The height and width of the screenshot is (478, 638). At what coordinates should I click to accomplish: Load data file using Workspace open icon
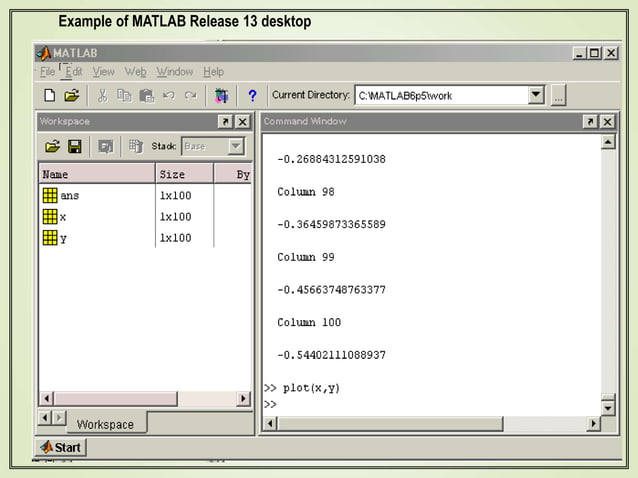52,146
